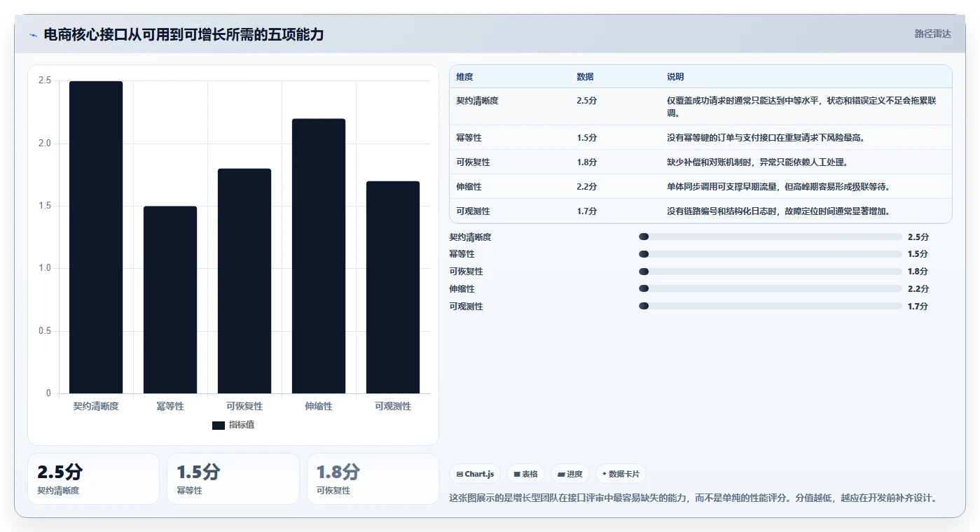Click the 契约清晰度 progress bar
Viewport: 980px width, 532px height.
tap(770, 237)
